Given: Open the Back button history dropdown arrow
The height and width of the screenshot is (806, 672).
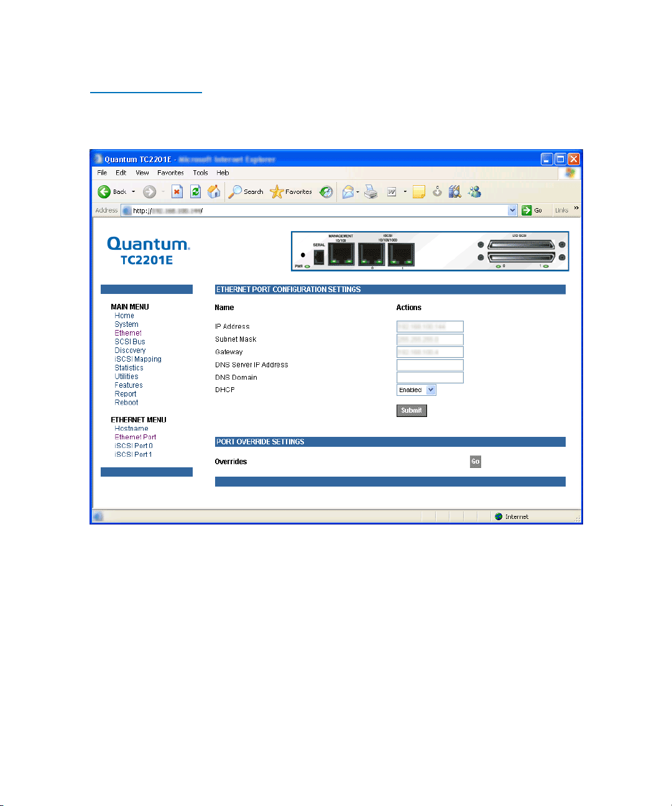Looking at the screenshot, I should (x=133, y=192).
